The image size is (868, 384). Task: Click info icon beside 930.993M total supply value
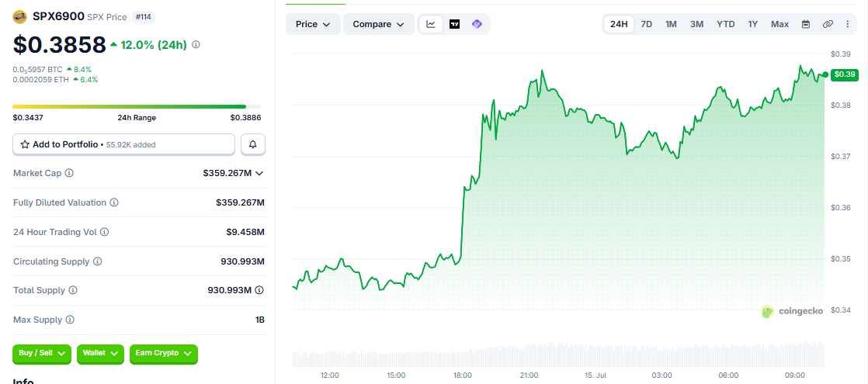259,290
